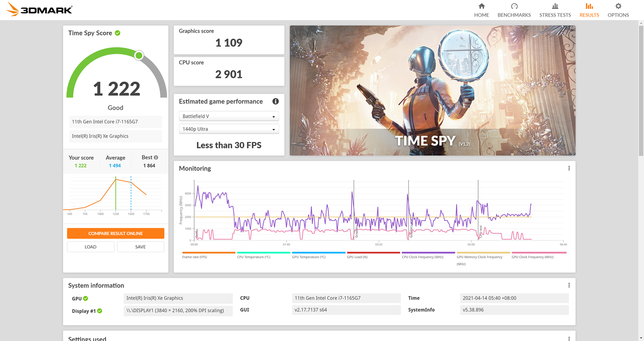
Task: Expand the Settings used panel menu
Action: (569, 339)
